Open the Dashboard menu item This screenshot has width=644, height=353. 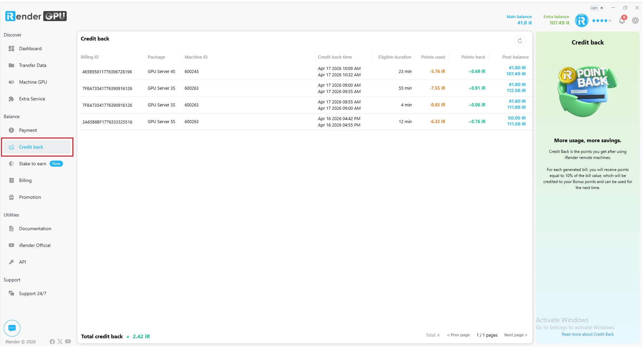(30, 49)
